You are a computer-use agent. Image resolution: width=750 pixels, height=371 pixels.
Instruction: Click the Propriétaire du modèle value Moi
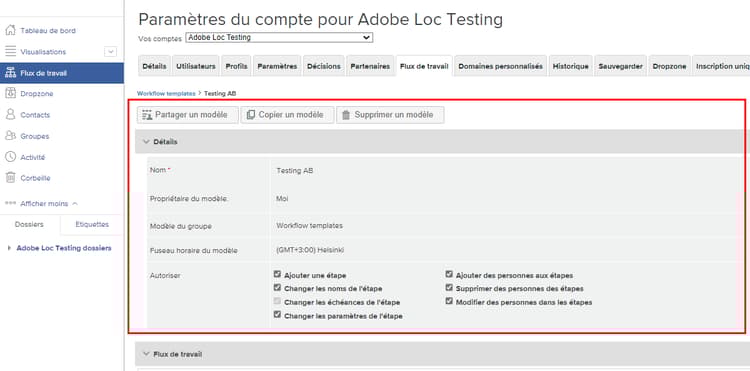282,198
